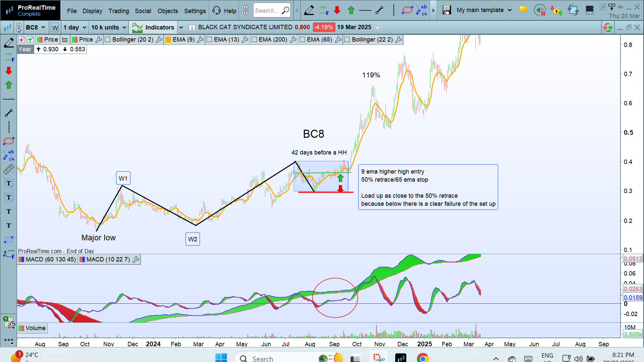This screenshot has height=362, width=644.
Task: Open the BC8 ticker dropdown
Action: tap(36, 27)
